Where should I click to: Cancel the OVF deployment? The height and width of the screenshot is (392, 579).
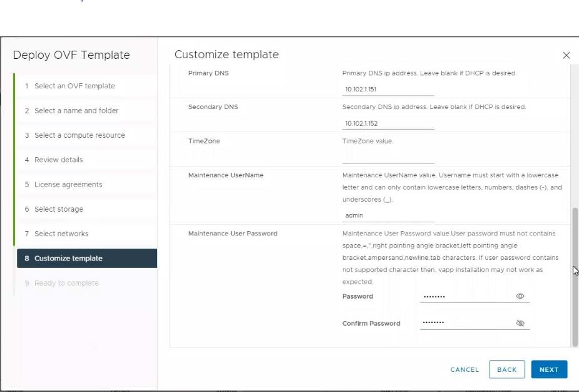(x=464, y=369)
